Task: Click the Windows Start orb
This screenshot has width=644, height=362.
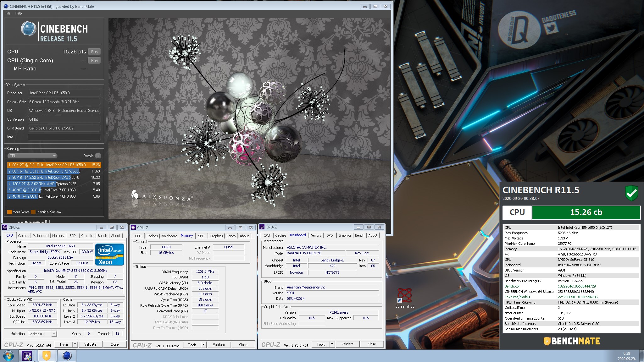Action: coord(8,356)
